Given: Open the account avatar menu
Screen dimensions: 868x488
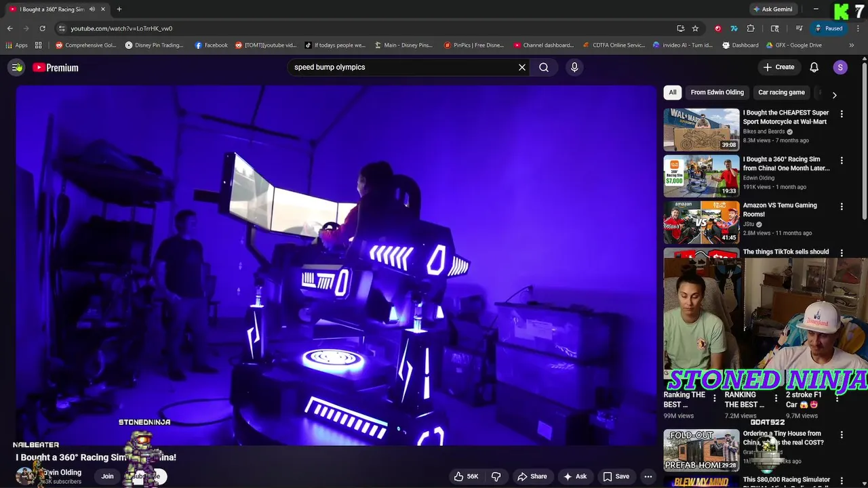Looking at the screenshot, I should [840, 67].
